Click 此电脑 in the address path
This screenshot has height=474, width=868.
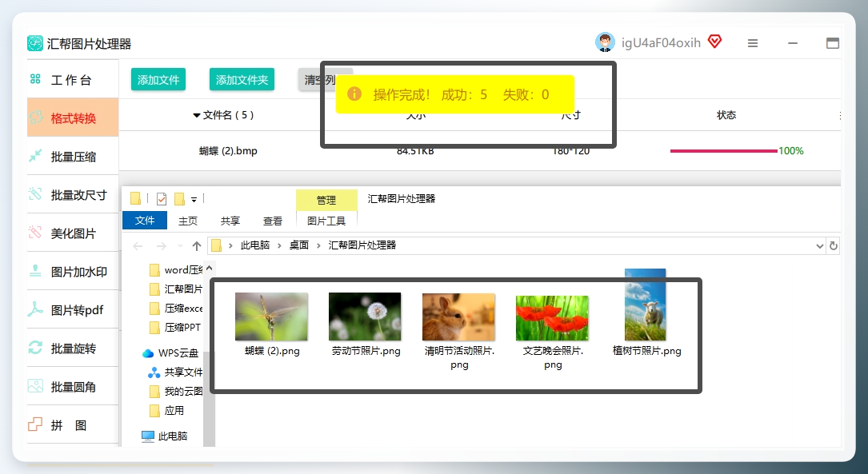[254, 245]
